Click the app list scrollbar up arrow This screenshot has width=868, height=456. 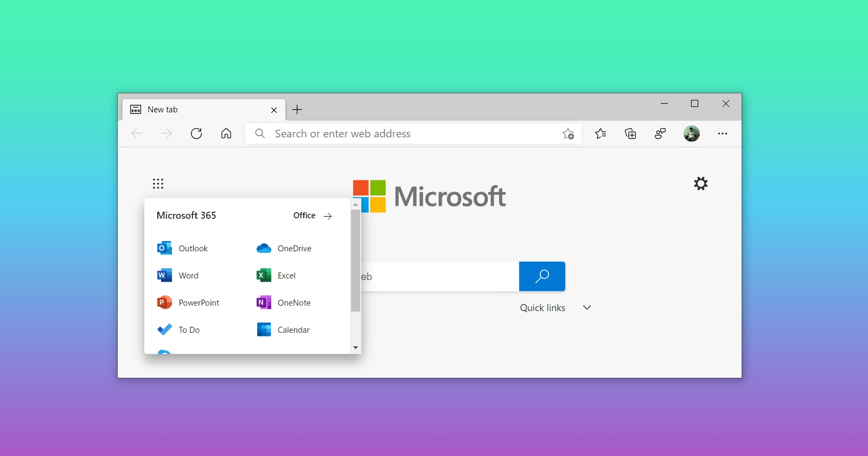coord(355,205)
